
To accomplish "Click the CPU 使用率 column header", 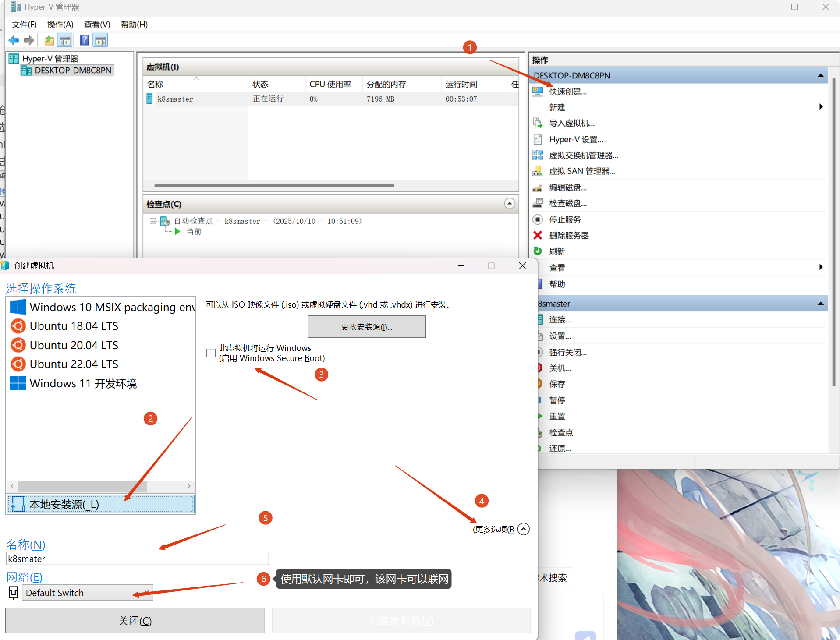I will tap(334, 84).
